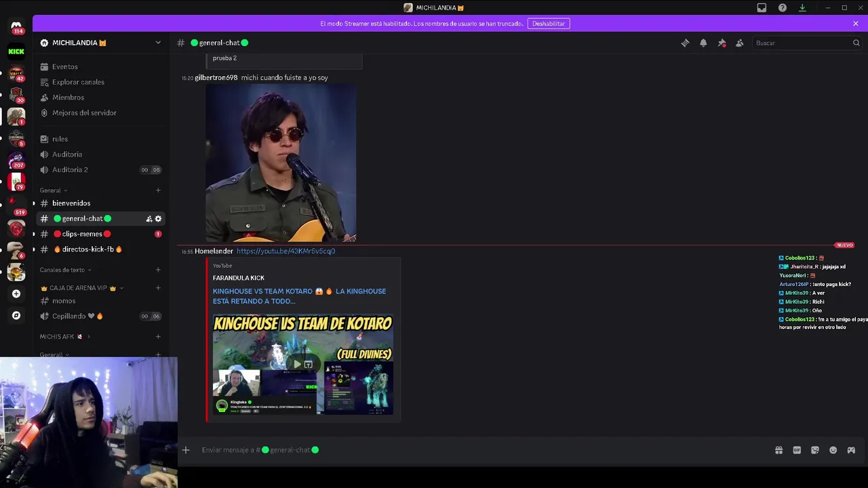
Task: Open the emoji picker smiley
Action: (x=833, y=450)
